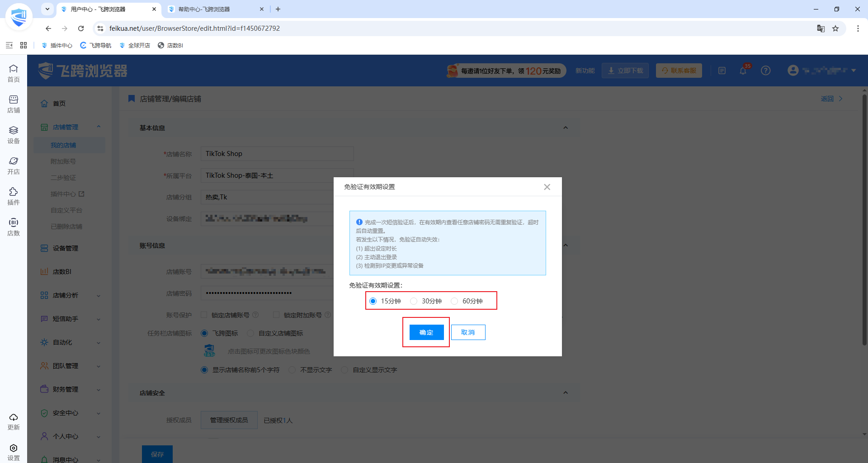Expand the 店铺分析 sidebar section
Screen dimensions: 868x463
point(99,295)
